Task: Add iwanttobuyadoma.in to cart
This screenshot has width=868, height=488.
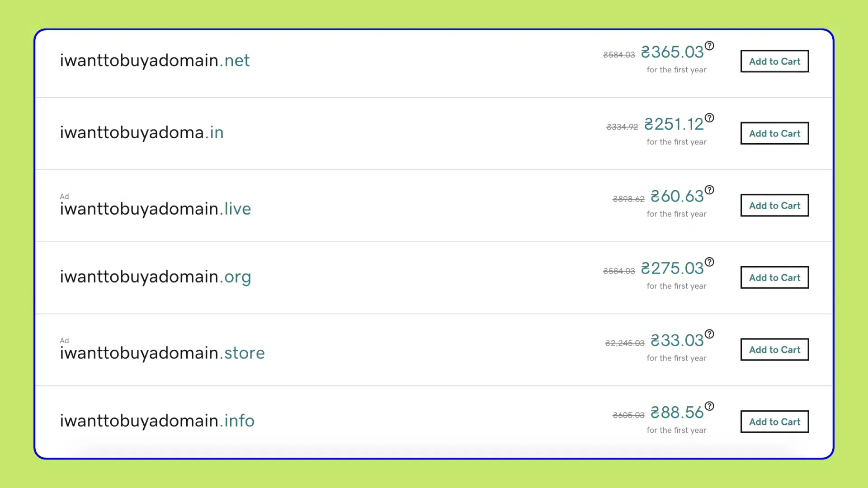Action: 774,133
